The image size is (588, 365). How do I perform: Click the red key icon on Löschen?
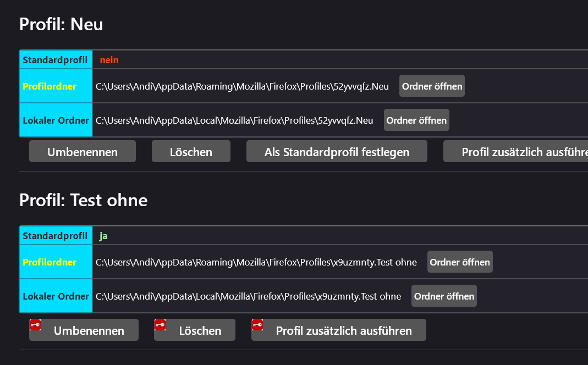(161, 325)
